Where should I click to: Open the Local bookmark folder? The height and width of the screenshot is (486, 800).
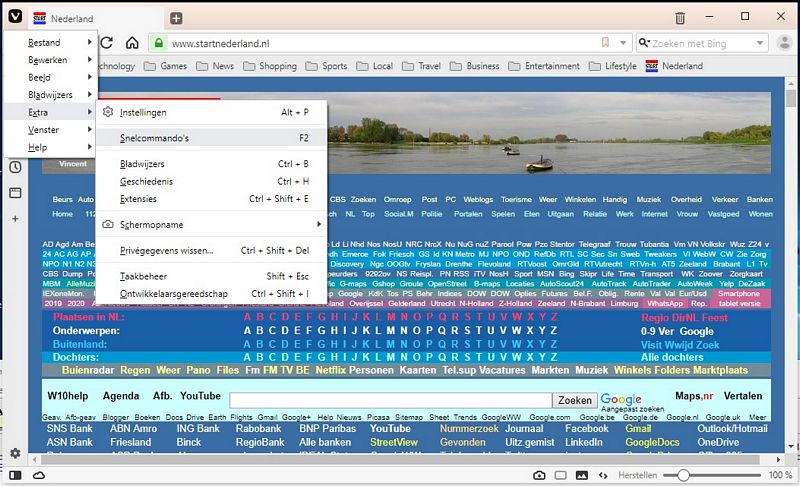[374, 66]
